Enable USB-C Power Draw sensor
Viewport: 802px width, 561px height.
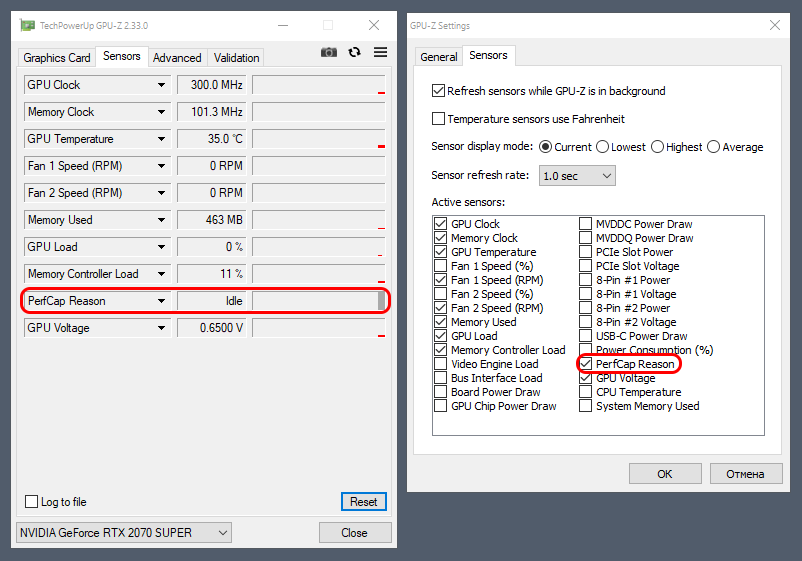pyautogui.click(x=586, y=336)
